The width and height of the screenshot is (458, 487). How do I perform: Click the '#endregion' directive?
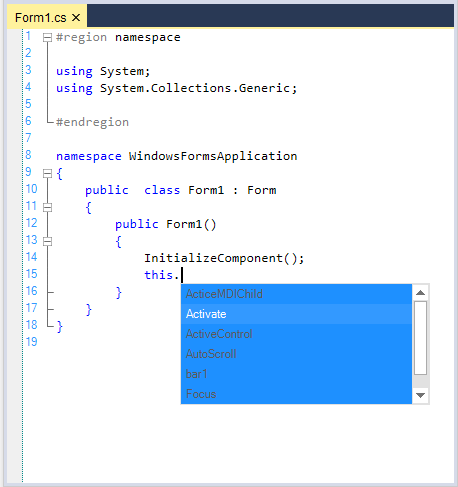pos(92,122)
